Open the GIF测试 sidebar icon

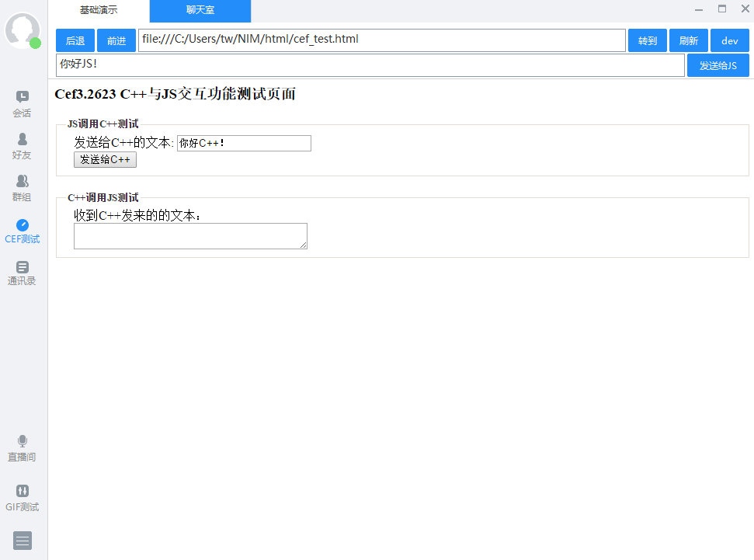(22, 498)
